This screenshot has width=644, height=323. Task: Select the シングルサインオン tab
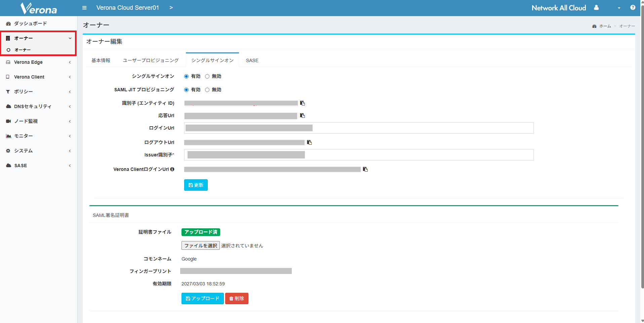[212, 60]
